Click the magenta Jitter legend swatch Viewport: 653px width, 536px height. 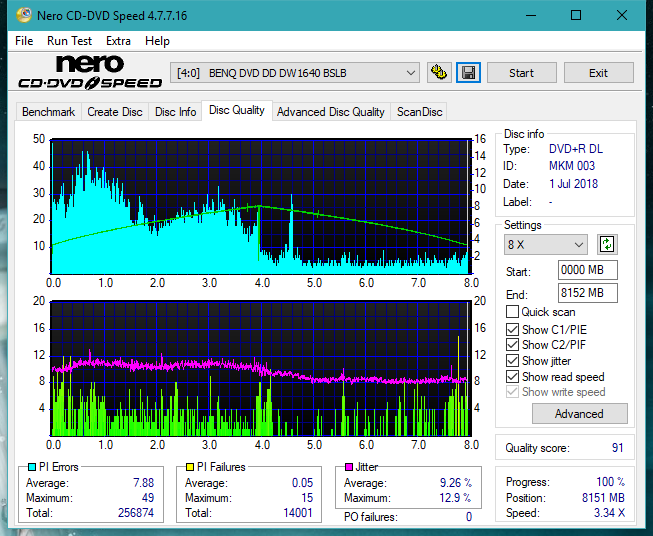coord(349,467)
